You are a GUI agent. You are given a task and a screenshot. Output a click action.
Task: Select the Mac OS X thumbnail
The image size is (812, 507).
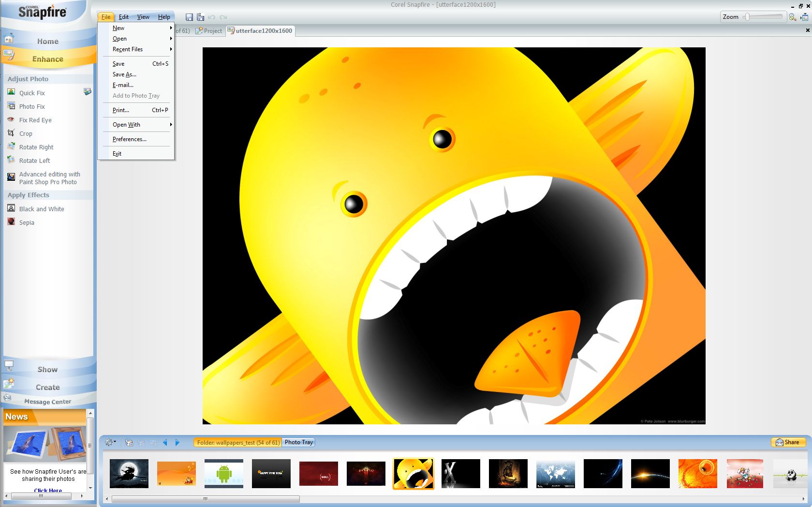point(461,474)
